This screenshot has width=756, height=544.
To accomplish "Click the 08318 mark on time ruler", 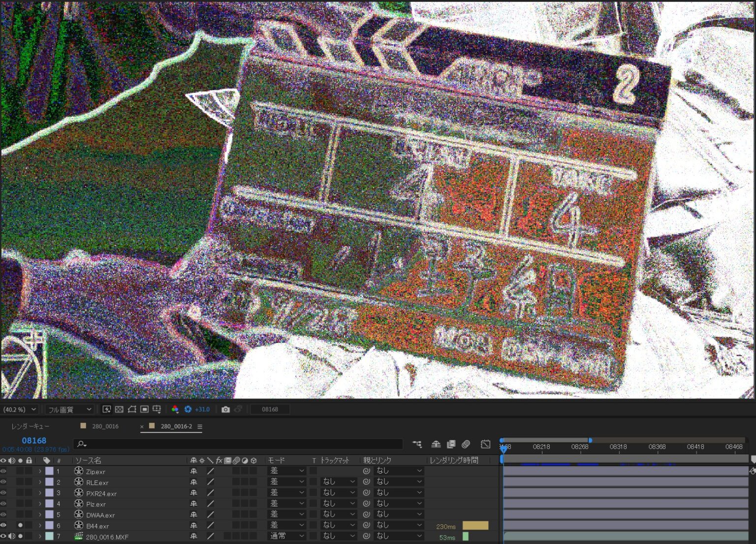I will [618, 447].
